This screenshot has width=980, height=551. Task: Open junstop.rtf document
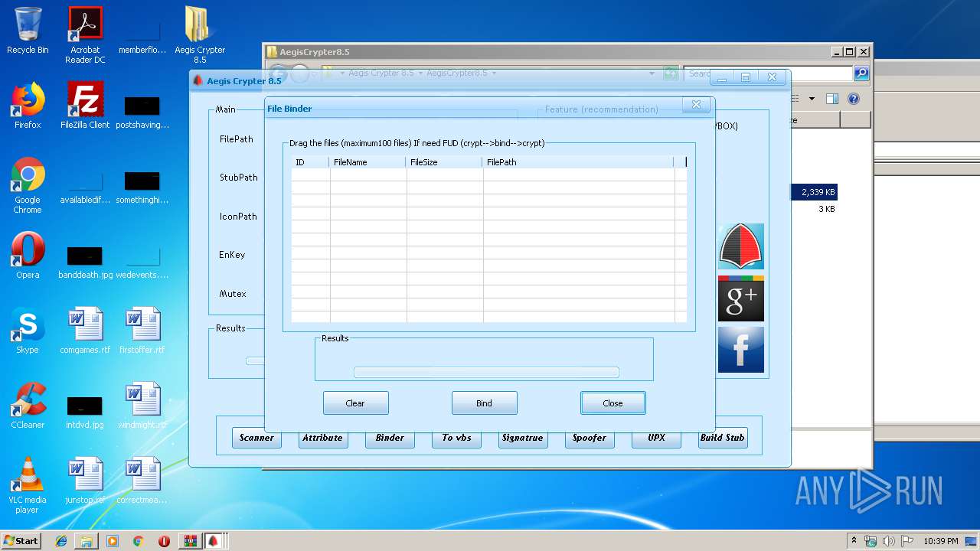[85, 481]
